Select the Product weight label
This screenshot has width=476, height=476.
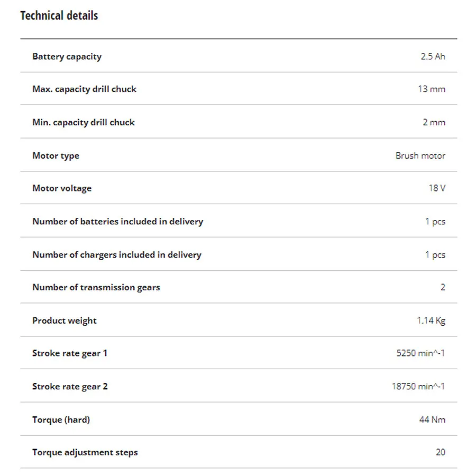point(65,321)
